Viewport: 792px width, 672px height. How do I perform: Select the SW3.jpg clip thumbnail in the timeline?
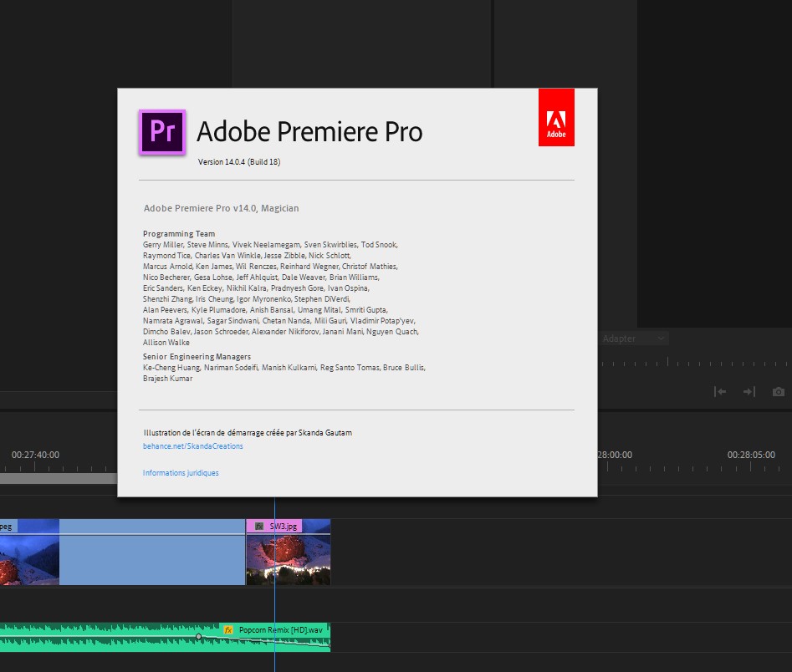click(289, 559)
